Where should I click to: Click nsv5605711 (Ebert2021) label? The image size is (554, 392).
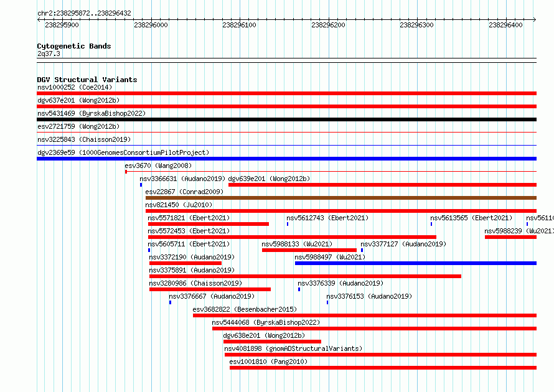coord(189,244)
